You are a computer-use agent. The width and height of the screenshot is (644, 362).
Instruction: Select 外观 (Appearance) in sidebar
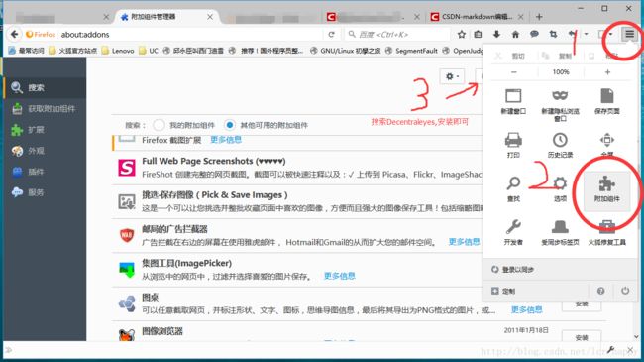45,151
